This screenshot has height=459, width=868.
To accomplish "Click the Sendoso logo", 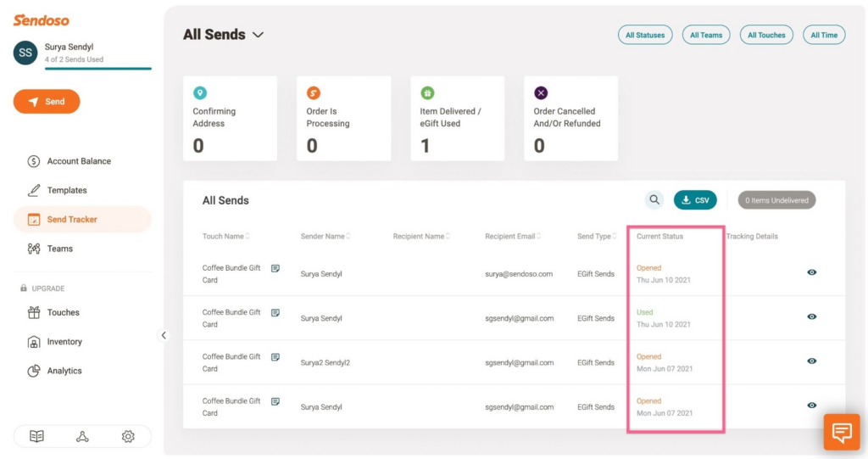I will click(x=41, y=20).
